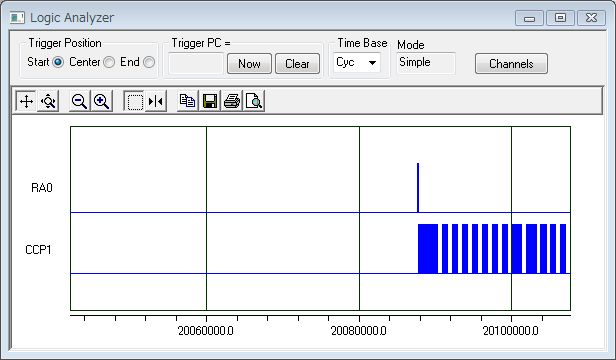The width and height of the screenshot is (616, 360).
Task: Click the 20080000.0 time axis label
Action: click(x=359, y=331)
